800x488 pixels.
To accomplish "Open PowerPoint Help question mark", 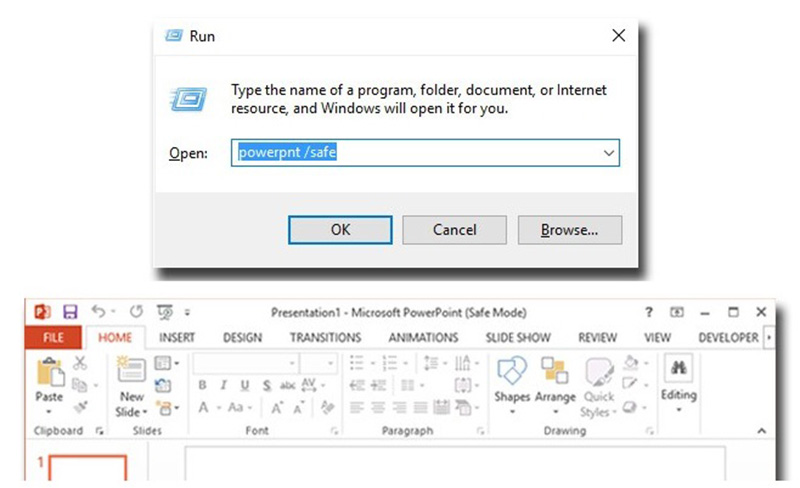I will [x=649, y=312].
